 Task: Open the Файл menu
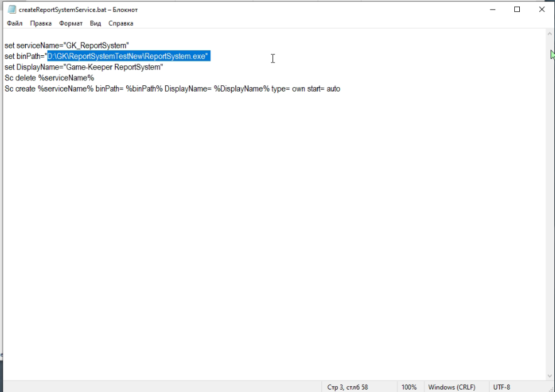click(x=14, y=23)
